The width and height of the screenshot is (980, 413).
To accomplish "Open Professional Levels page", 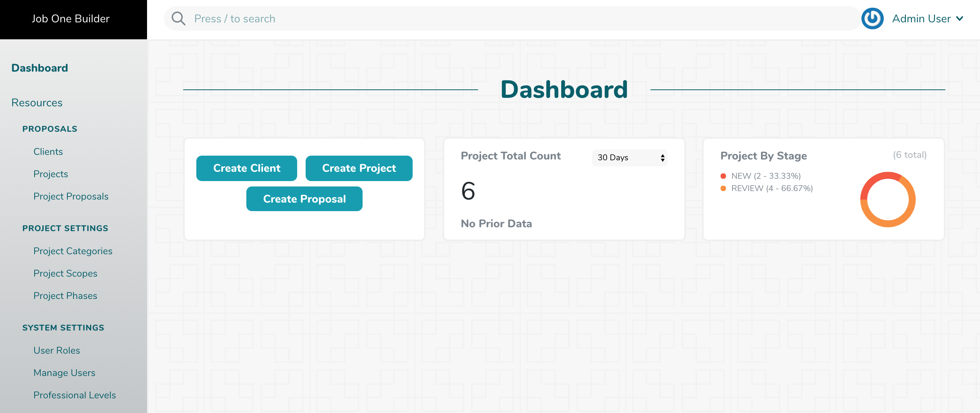I will 75,395.
